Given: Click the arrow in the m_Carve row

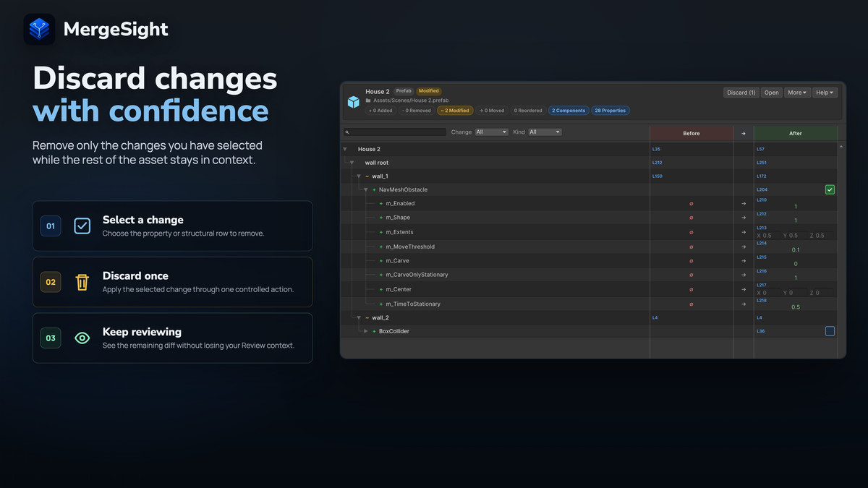Looking at the screenshot, I should click(x=744, y=261).
